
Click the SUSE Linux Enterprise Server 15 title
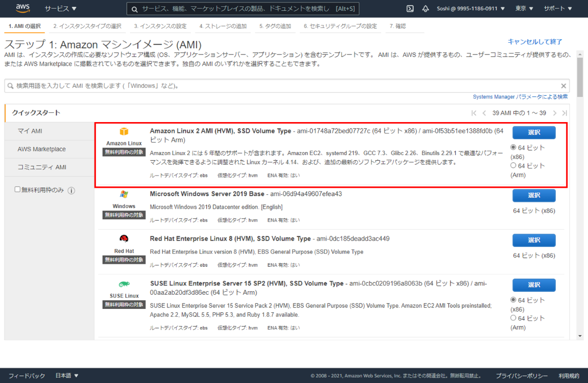(x=246, y=283)
